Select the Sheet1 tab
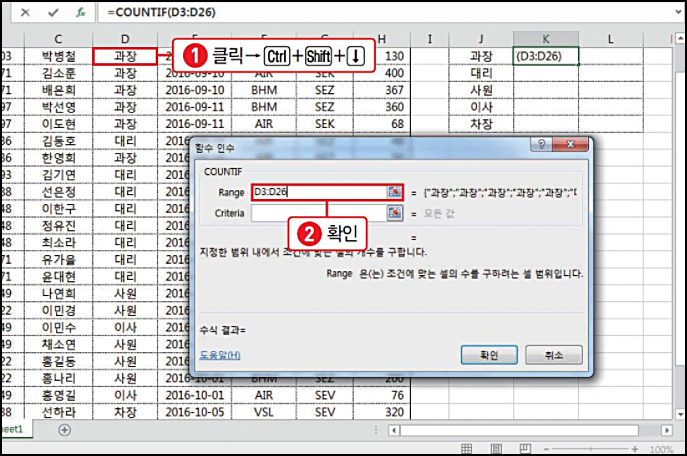The width and height of the screenshot is (687, 456). tap(13, 429)
